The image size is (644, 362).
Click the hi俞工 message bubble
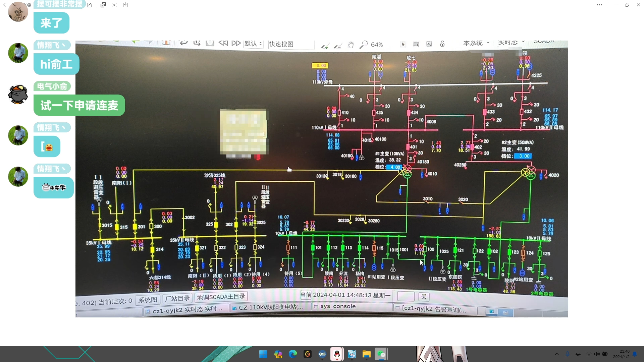[56, 64]
